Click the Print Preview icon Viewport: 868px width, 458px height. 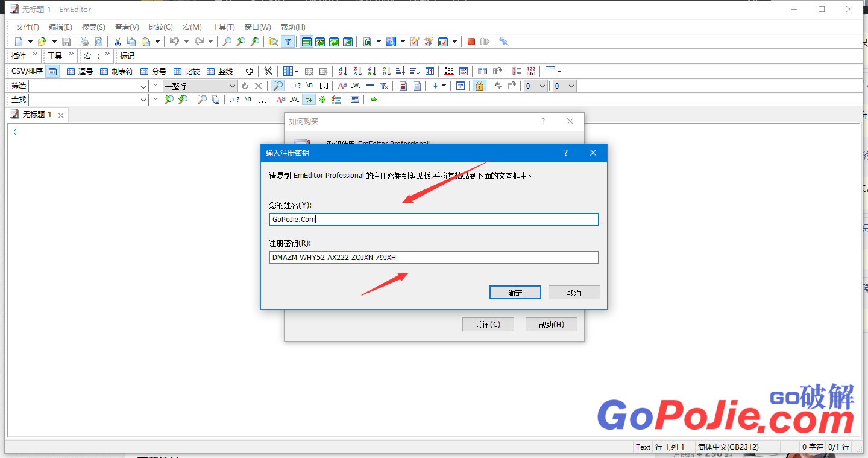[98, 42]
